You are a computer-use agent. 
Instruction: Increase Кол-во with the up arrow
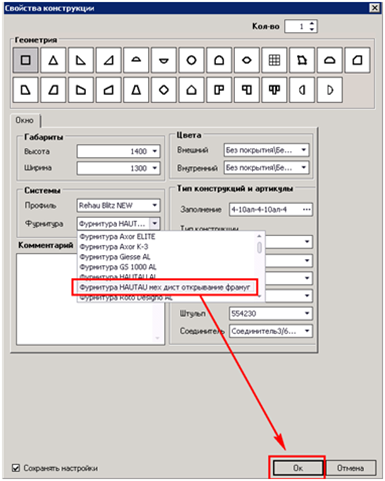[x=312, y=23]
